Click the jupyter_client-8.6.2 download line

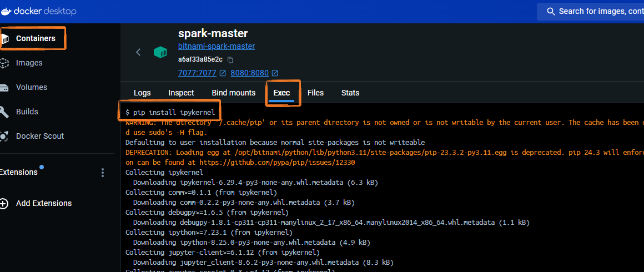click(263, 263)
